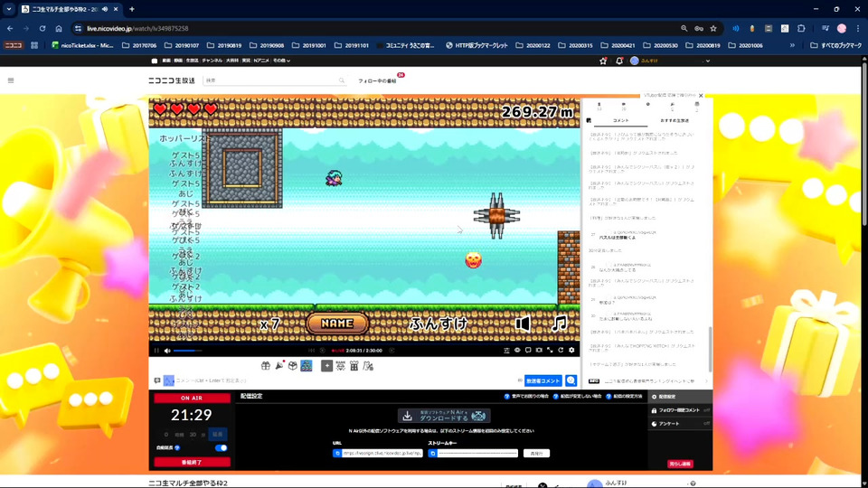The image size is (868, 488).
Task: Toggle フォロワー限定コメント setting
Action: [680, 410]
